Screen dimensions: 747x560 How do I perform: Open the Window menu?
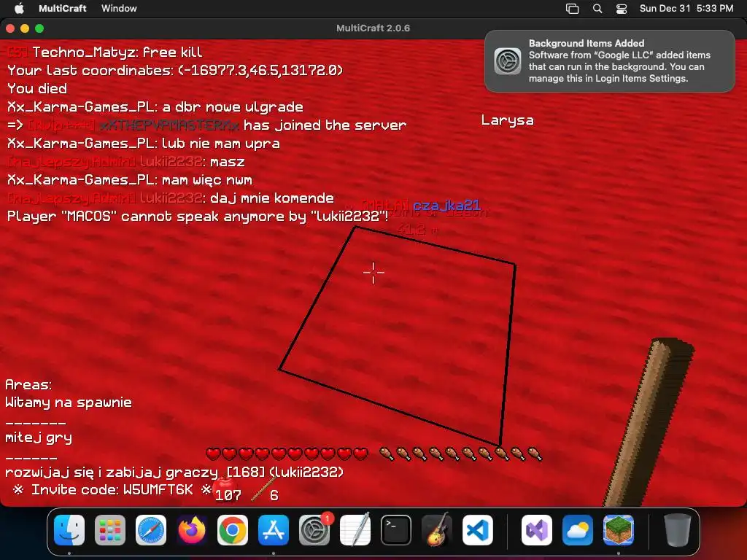coord(119,8)
